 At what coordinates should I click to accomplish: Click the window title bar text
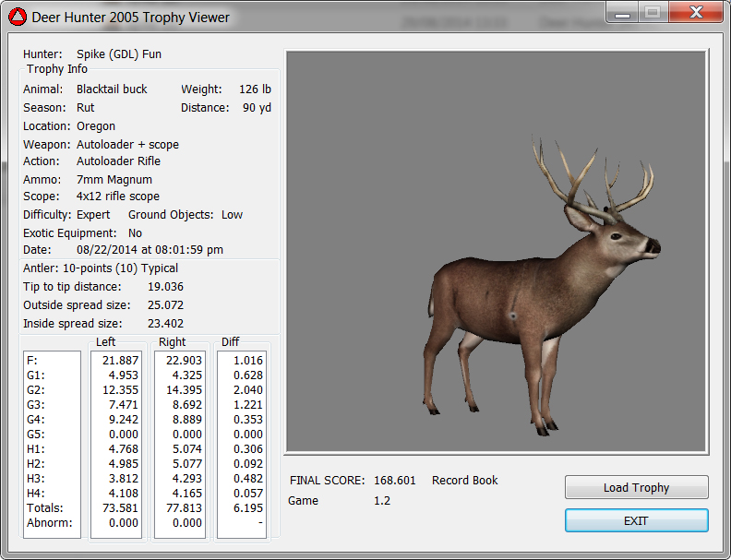tap(131, 17)
